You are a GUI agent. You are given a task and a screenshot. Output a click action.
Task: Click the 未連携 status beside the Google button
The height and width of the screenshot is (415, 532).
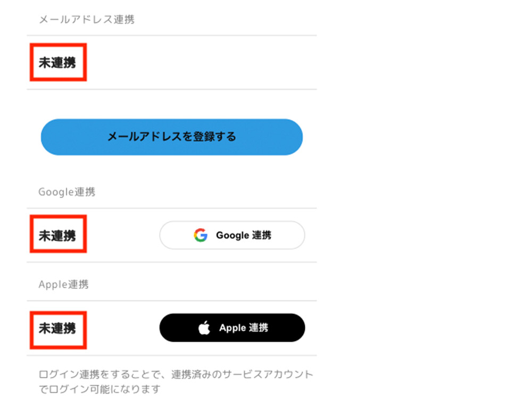point(58,234)
